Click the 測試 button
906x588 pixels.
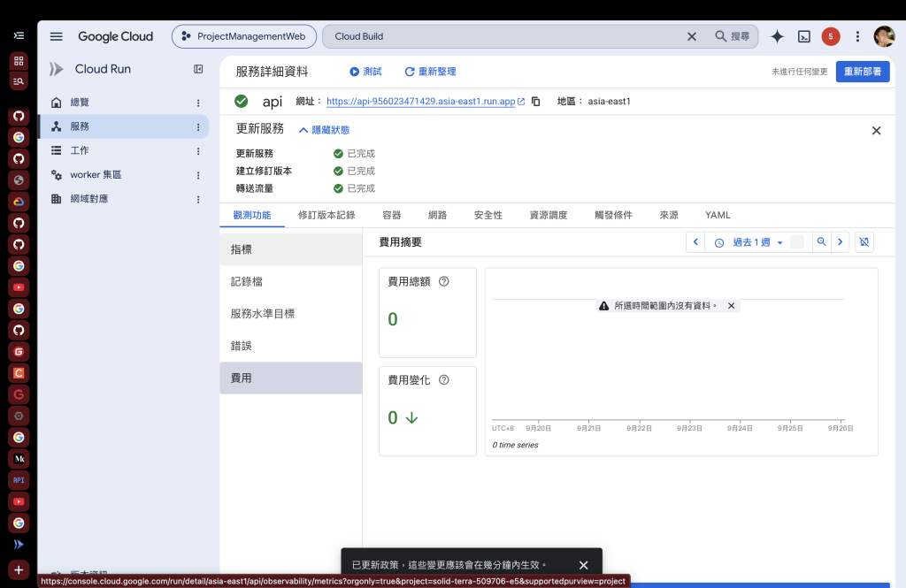tap(365, 72)
